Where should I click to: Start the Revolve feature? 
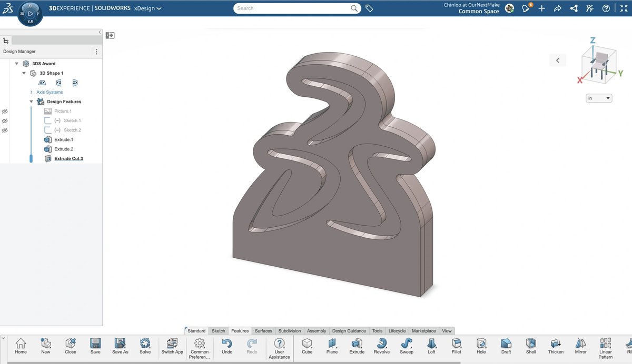coord(382,346)
